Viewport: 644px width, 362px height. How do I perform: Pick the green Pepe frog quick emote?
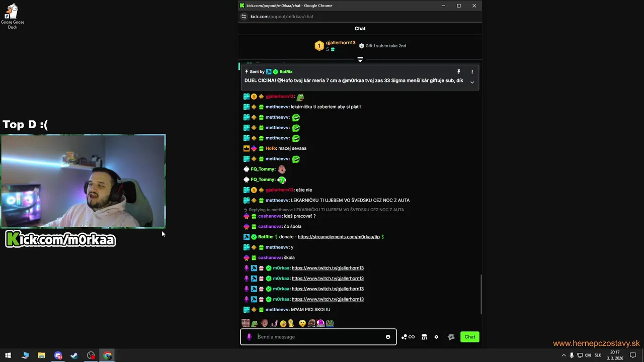[255, 323]
